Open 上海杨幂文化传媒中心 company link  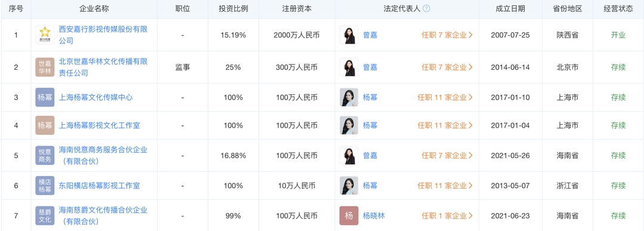click(95, 97)
